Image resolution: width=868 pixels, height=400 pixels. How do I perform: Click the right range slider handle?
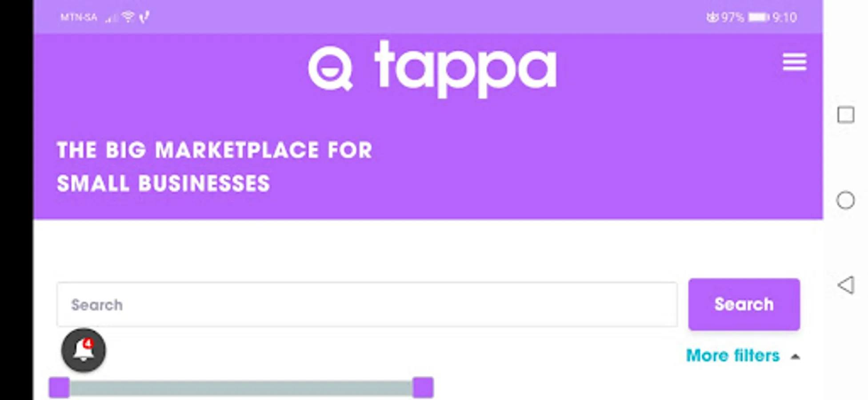click(423, 388)
